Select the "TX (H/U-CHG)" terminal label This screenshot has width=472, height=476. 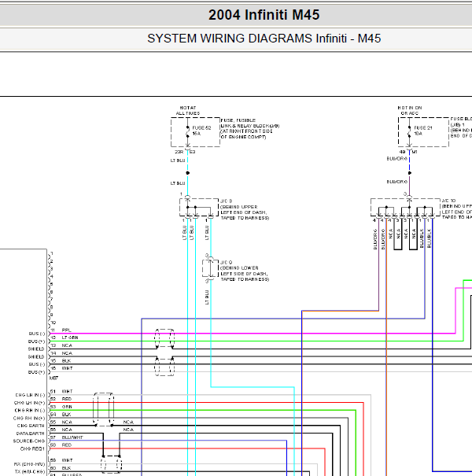[30, 472]
